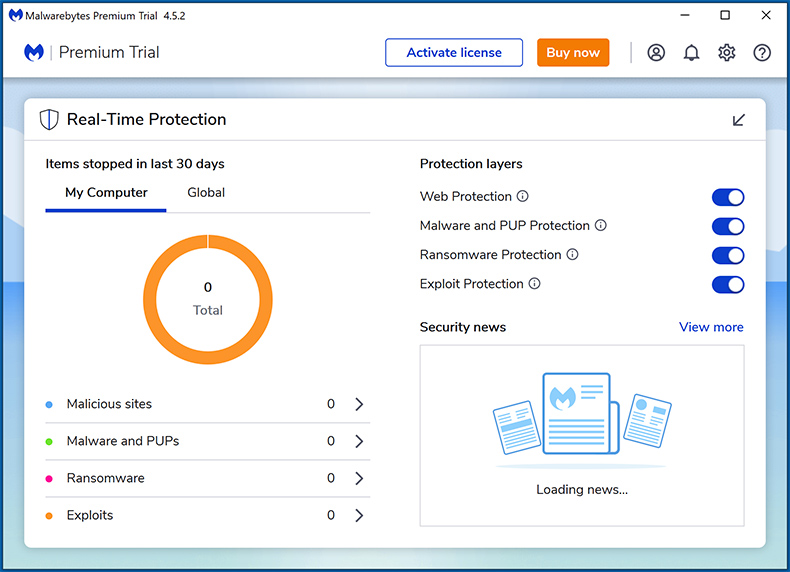The image size is (790, 572).
Task: Expand Malware and PUPs details chevron
Action: 359,441
